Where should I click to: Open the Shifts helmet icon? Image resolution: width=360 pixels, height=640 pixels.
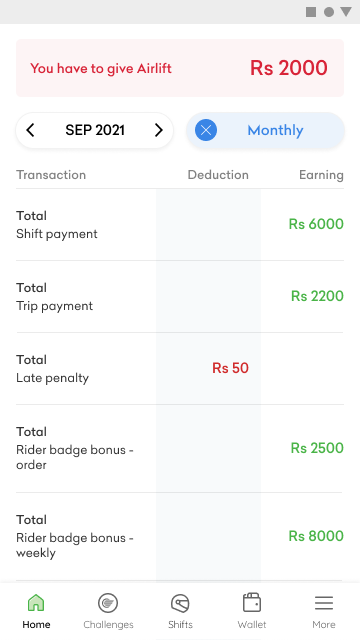[180, 603]
